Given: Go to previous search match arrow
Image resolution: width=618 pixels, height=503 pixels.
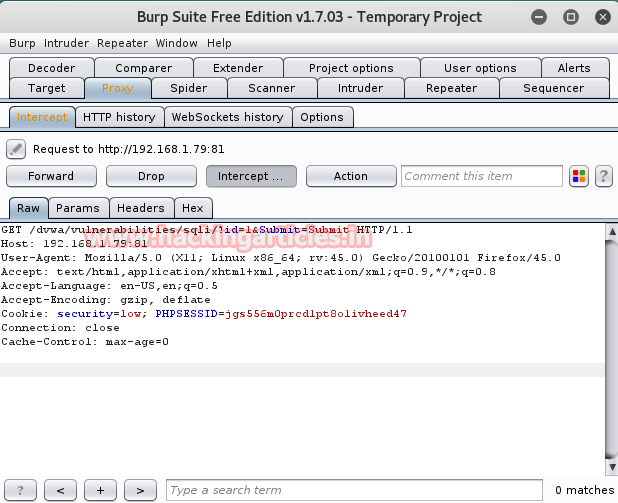Looking at the screenshot, I should click(60, 490).
